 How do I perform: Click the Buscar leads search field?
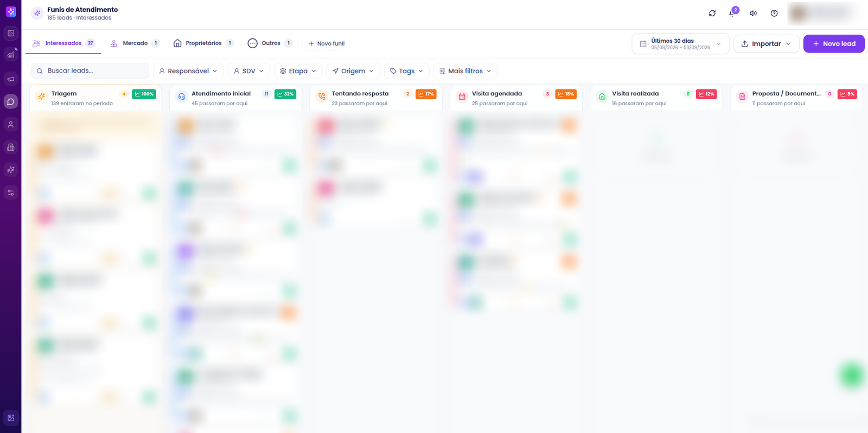pos(90,71)
